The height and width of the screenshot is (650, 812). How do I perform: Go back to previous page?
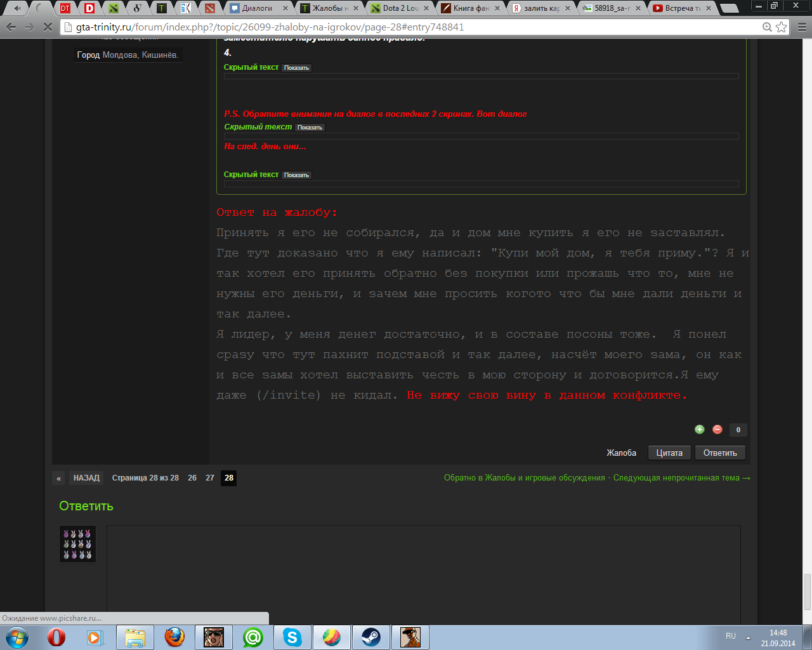tap(11, 27)
